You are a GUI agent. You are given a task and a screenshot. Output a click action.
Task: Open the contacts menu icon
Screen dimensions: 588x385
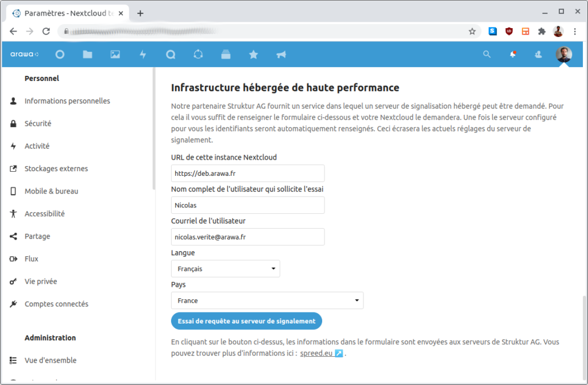coord(538,55)
